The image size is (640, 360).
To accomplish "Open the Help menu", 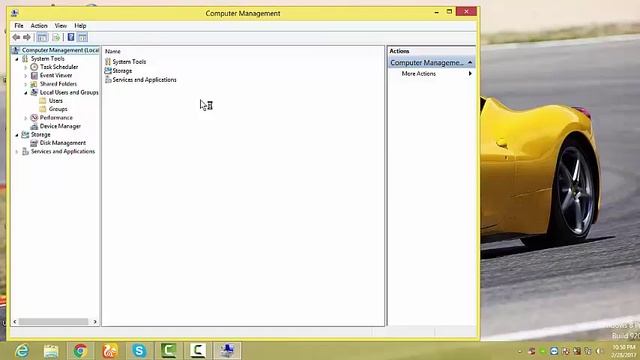I will (x=80, y=26).
